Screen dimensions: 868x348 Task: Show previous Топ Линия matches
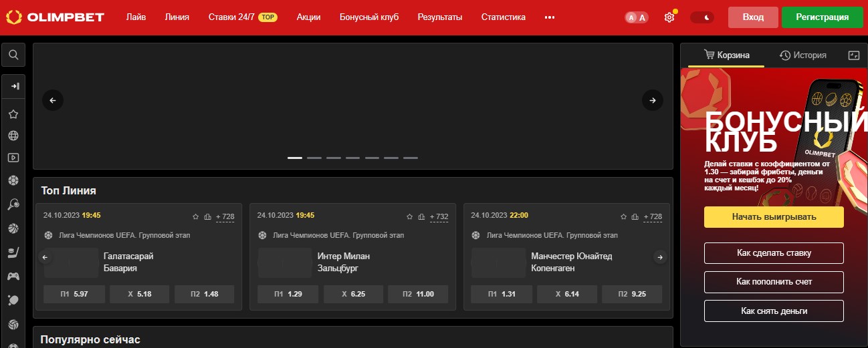pyautogui.click(x=45, y=257)
